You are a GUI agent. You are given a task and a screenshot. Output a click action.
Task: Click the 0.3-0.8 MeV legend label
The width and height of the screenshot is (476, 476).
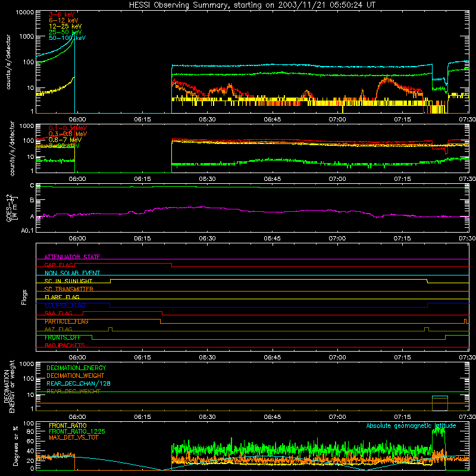coord(68,134)
